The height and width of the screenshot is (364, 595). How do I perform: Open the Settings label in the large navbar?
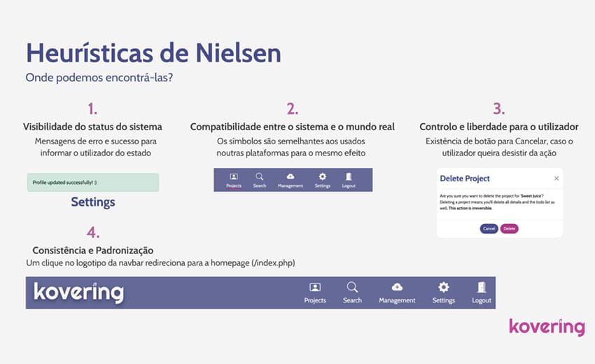click(444, 300)
